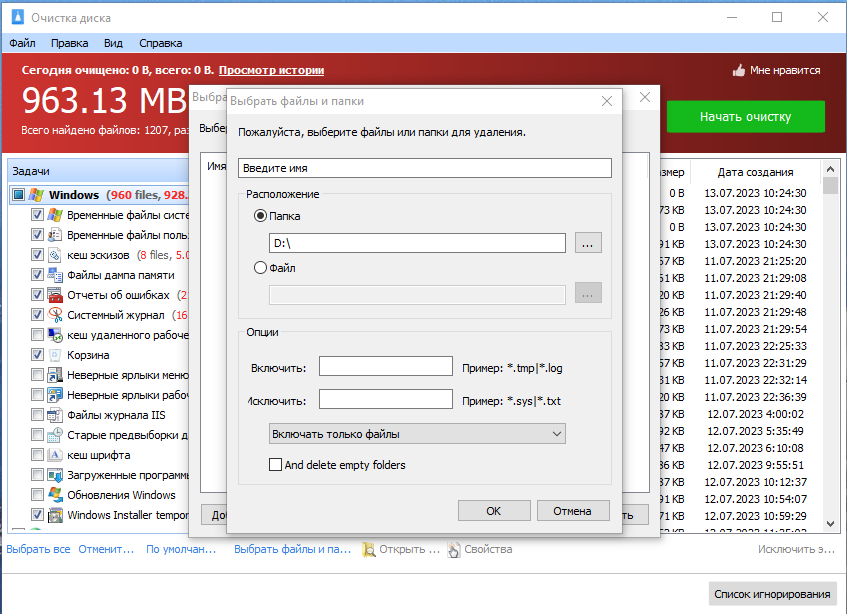The image size is (847, 614).
Task: Enable кеш шрифта checkbox
Action: 37,455
